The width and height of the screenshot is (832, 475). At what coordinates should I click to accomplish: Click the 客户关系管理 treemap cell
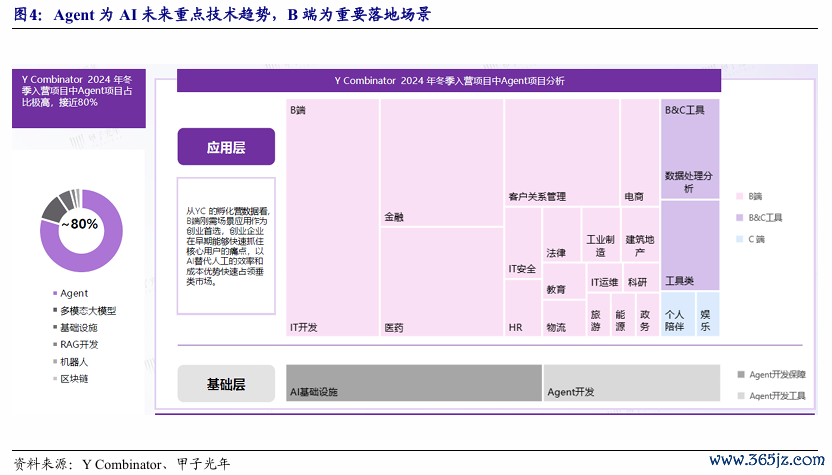coord(562,152)
